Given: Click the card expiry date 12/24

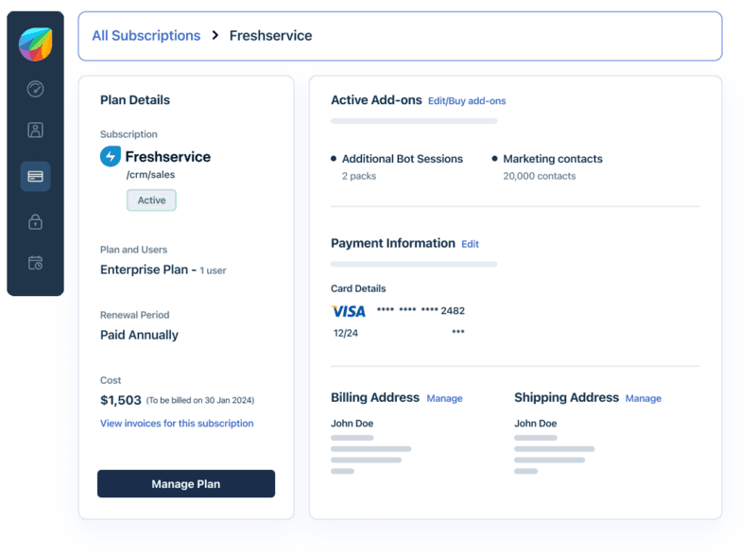Looking at the screenshot, I should pyautogui.click(x=346, y=333).
